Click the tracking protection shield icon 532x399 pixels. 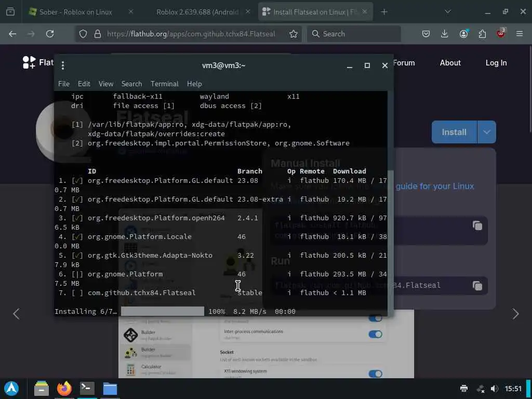83,34
